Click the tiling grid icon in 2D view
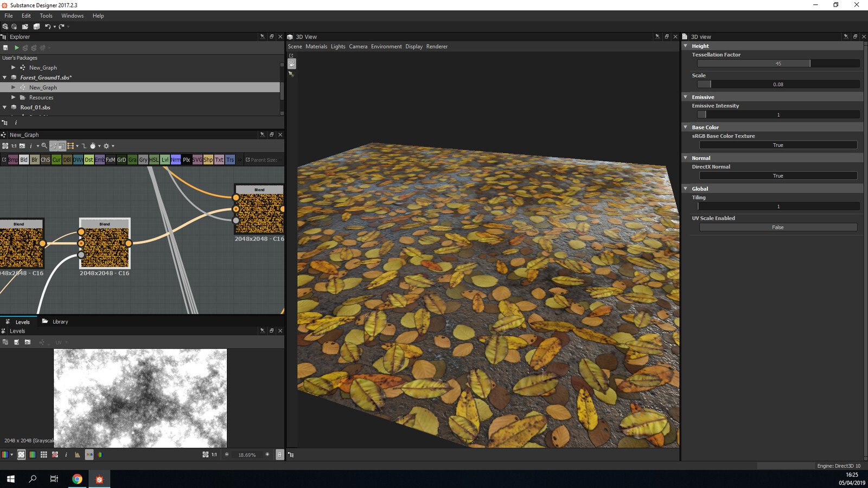The width and height of the screenshot is (868, 488). [x=43, y=455]
